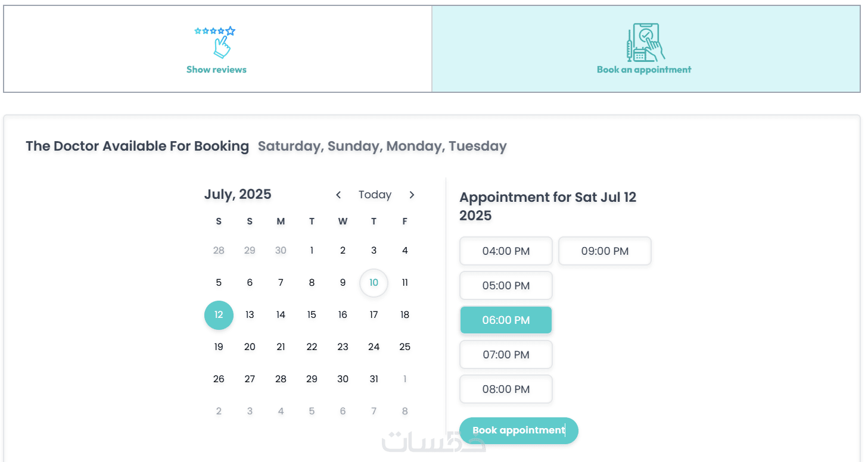Switch to Book an appointment tab

[x=644, y=70]
